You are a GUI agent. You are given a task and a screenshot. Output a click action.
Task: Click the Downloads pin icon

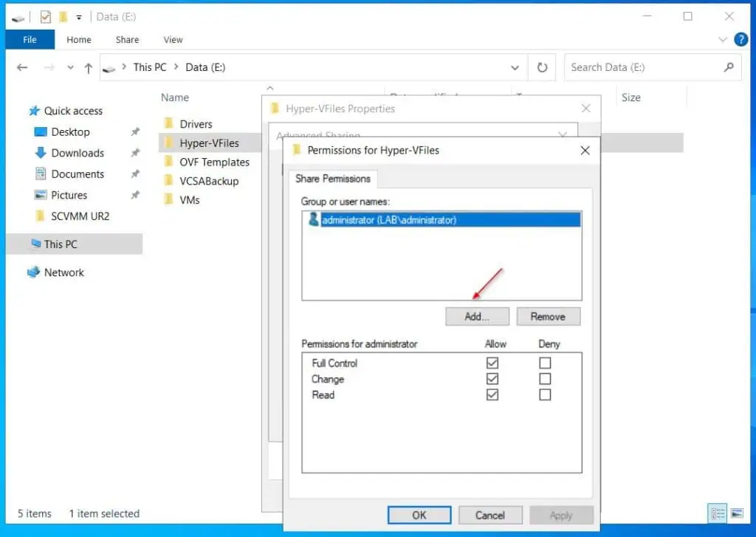pyautogui.click(x=135, y=153)
